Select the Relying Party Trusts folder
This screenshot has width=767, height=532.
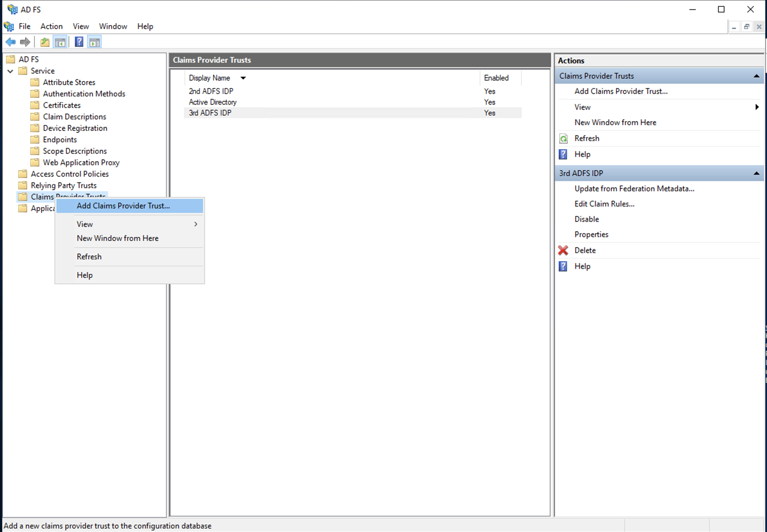point(63,186)
